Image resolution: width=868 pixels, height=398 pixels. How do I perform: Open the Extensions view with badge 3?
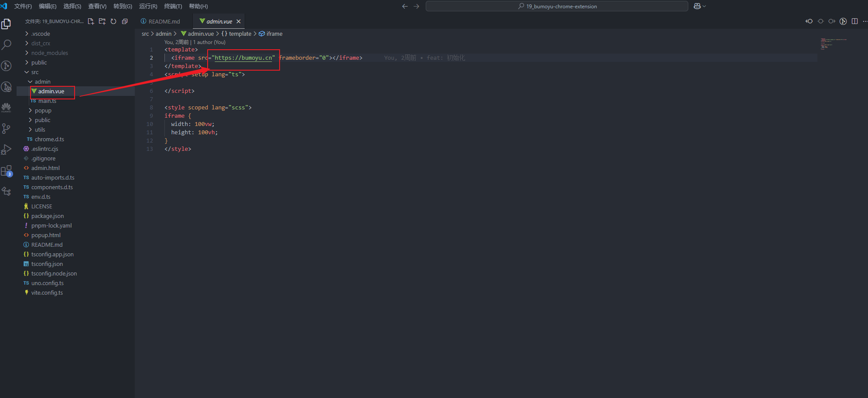(6, 171)
